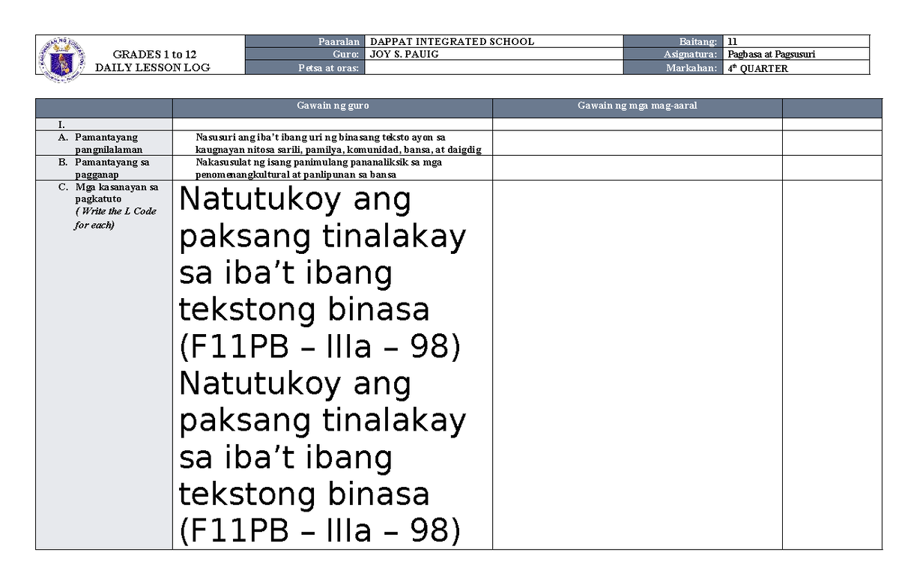Click row label Pamantayang sa pagganap

tap(106, 166)
